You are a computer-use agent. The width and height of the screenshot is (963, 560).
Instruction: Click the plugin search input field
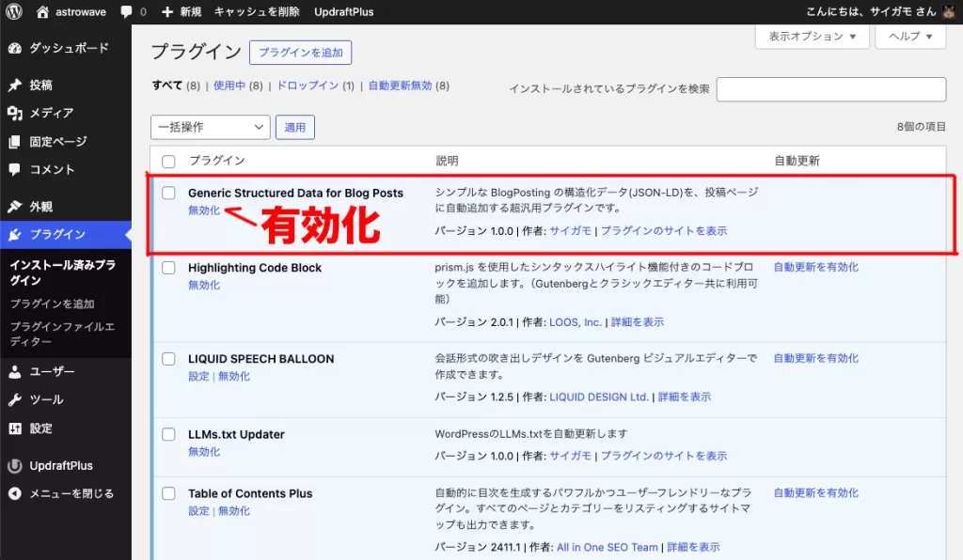click(831, 89)
